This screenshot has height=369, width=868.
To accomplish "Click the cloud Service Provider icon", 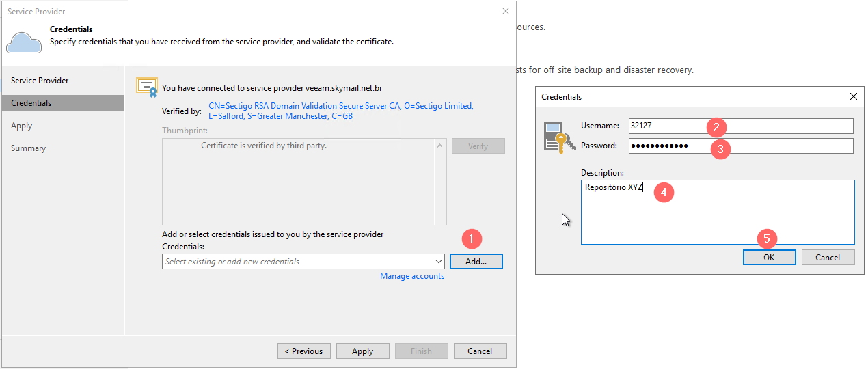I will pos(24,42).
